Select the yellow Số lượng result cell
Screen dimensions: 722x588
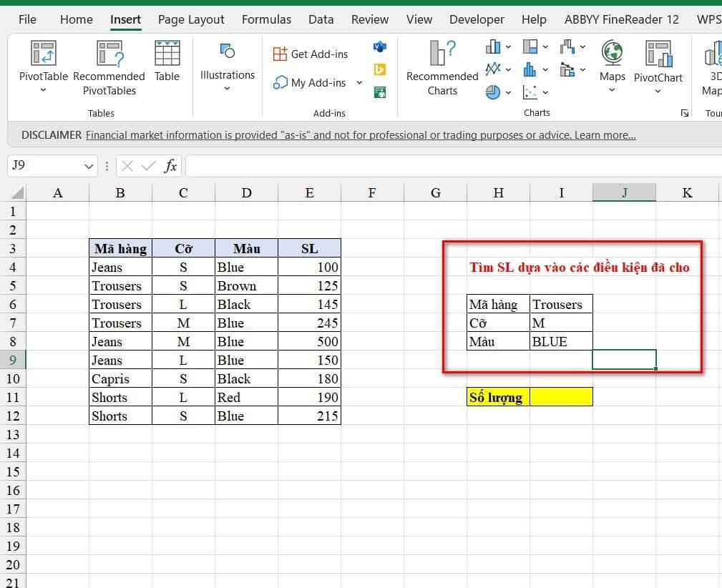click(x=561, y=397)
